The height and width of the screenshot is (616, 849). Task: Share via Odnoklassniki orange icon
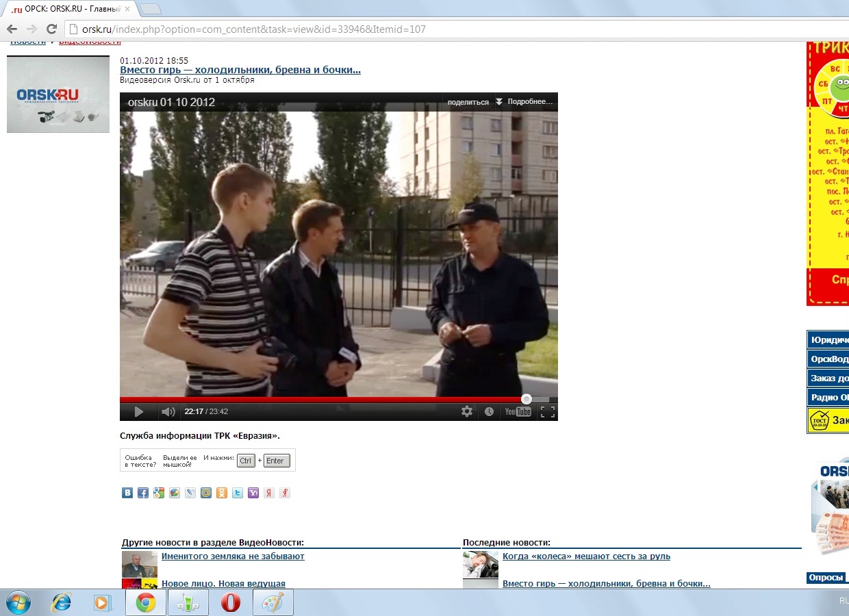click(x=222, y=492)
